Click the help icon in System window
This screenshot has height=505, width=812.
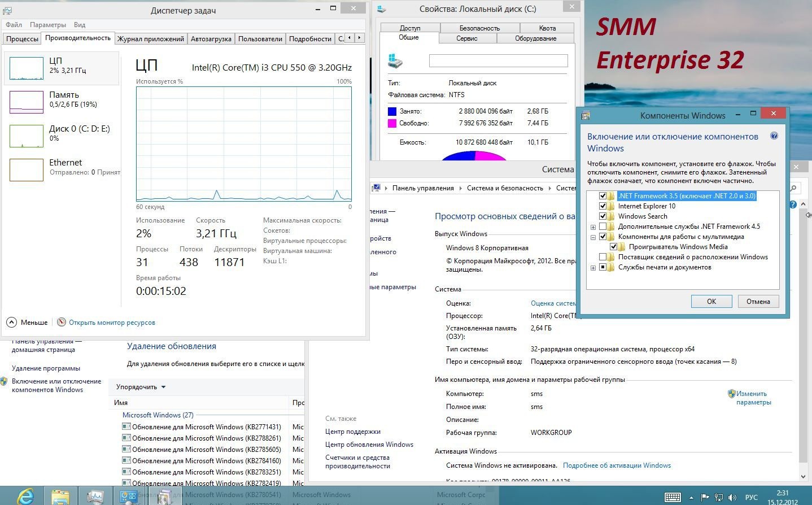793,204
